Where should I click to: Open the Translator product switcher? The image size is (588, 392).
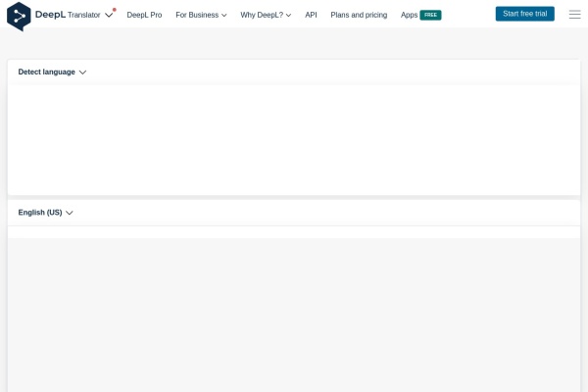pyautogui.click(x=84, y=16)
